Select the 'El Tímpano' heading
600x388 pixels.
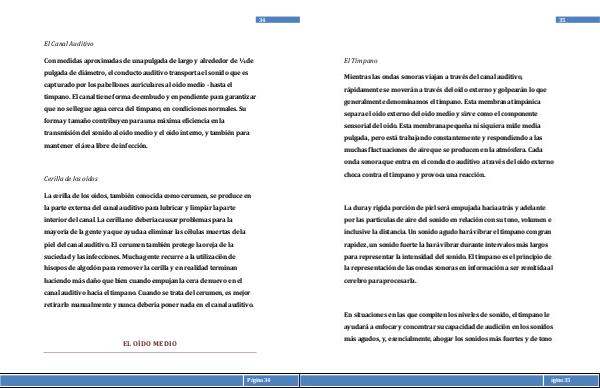click(x=360, y=60)
